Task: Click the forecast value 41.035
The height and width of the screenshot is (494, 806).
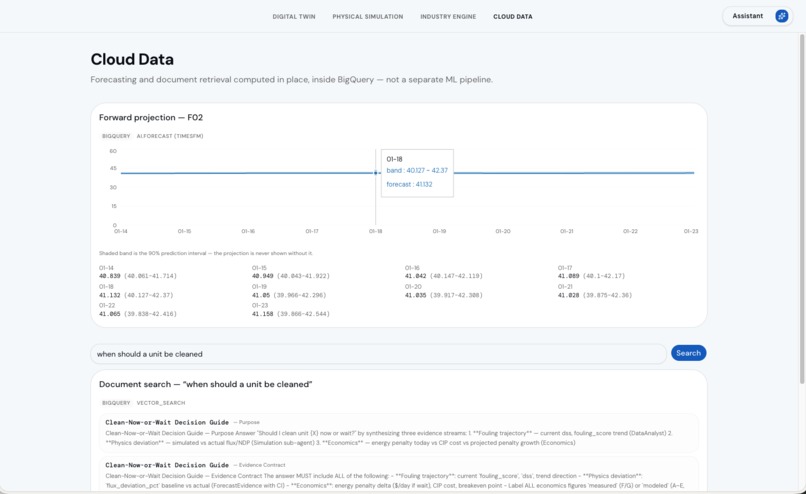Action: 416,296
